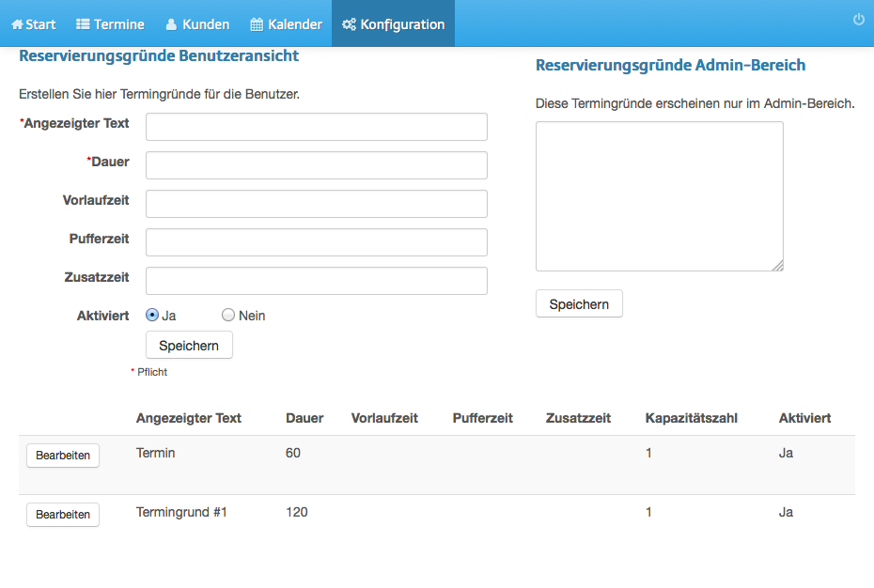This screenshot has width=874, height=588.
Task: Click the person icon beside Kunden
Action: [x=172, y=24]
